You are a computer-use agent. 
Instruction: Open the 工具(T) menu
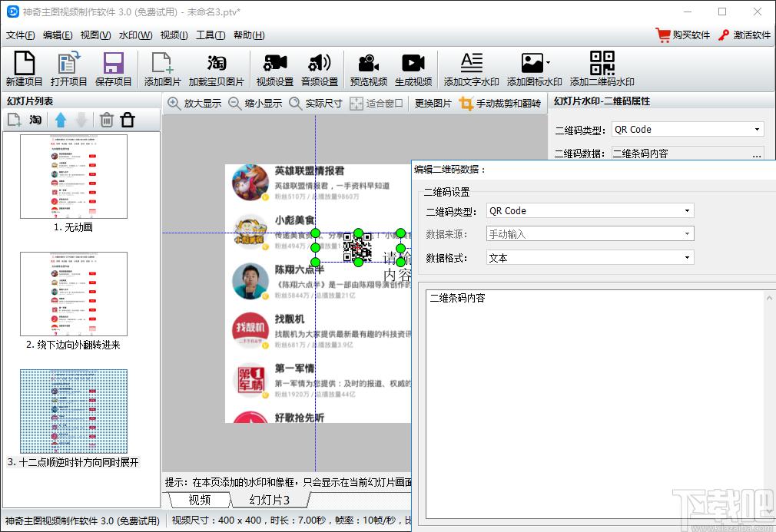coord(211,35)
